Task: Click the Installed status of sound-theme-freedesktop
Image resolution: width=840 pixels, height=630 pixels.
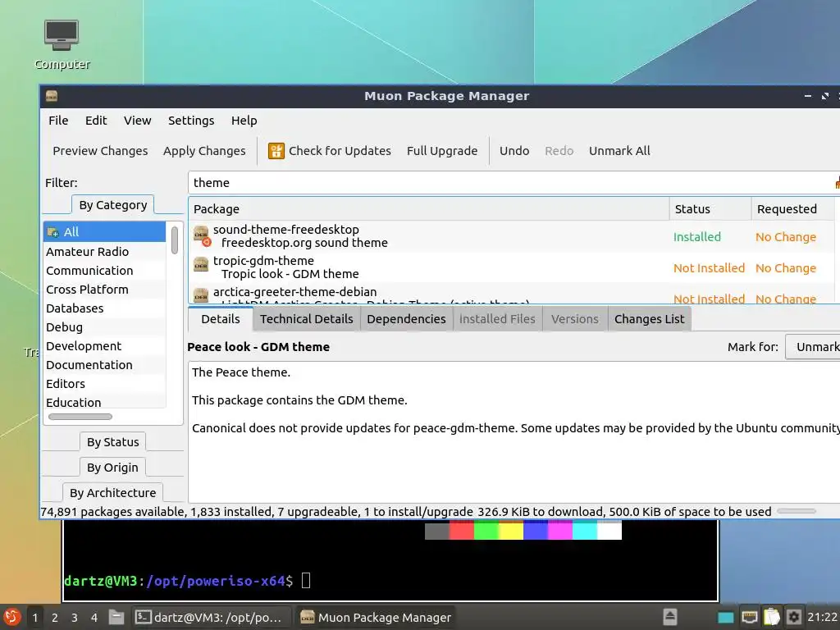Action: [697, 237]
